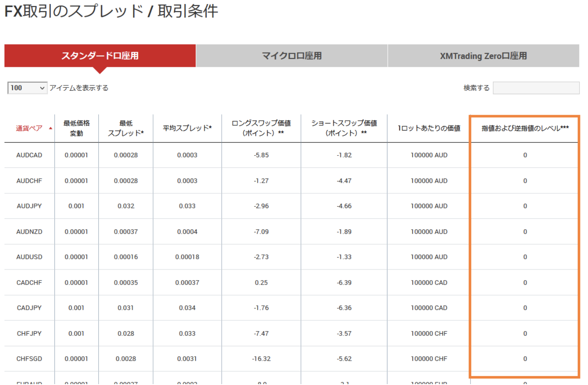
Task: Click CADJPY average spread 0.034
Action: point(187,308)
